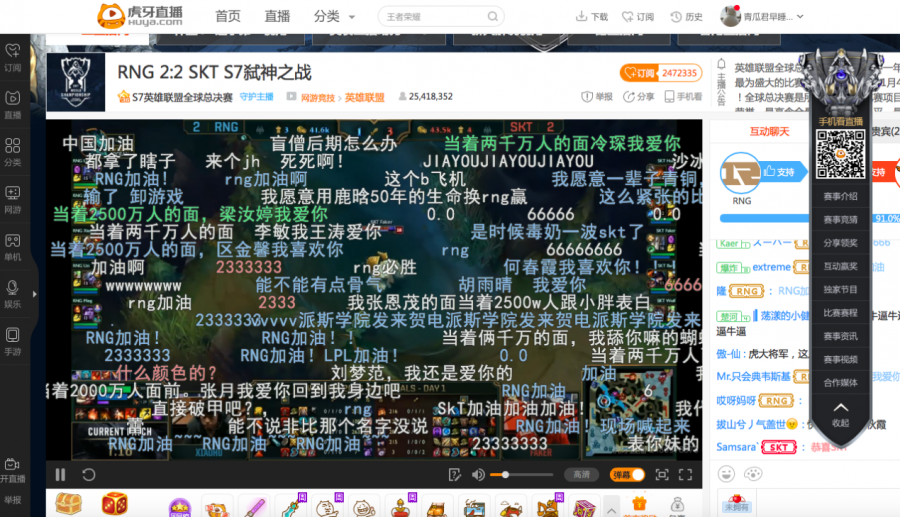Expand the gift bar up-arrow

tap(611, 510)
